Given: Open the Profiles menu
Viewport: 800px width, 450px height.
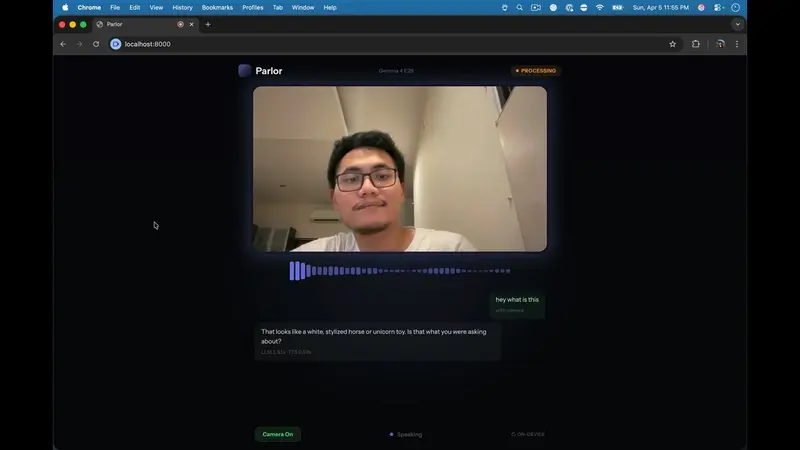Looking at the screenshot, I should click(x=253, y=8).
